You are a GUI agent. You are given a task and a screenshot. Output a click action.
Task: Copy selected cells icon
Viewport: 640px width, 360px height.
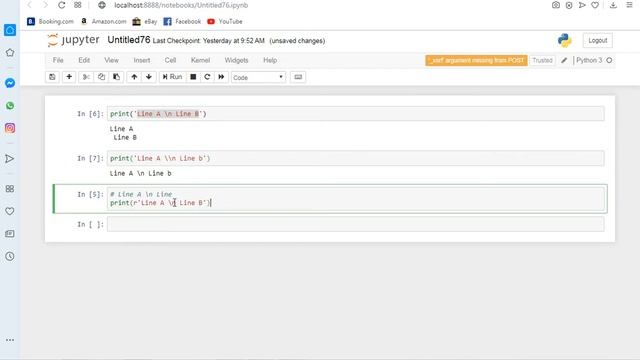pos(101,77)
